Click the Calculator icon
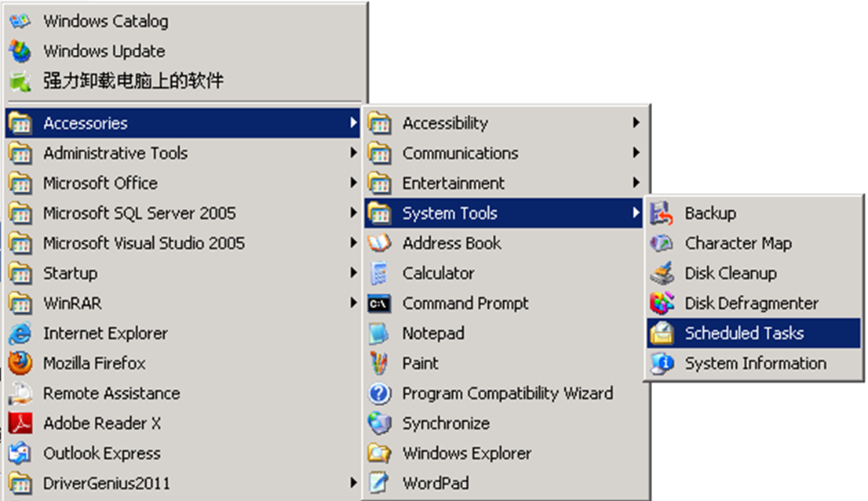This screenshot has height=501, width=868. point(380,273)
